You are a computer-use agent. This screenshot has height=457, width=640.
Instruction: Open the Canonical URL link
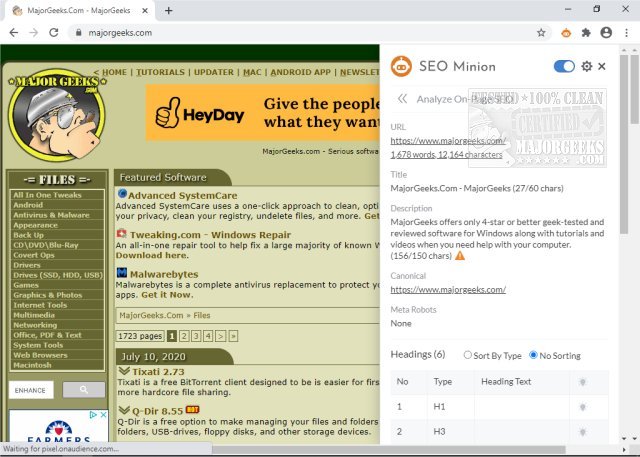pos(448,289)
